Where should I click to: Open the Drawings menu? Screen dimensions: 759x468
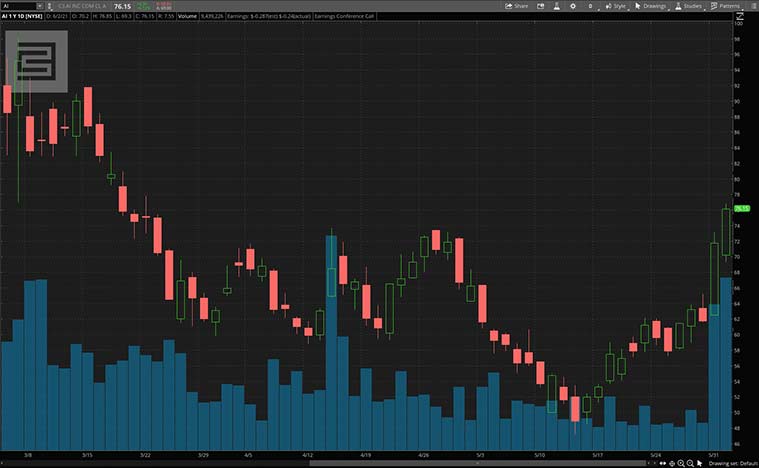click(651, 6)
